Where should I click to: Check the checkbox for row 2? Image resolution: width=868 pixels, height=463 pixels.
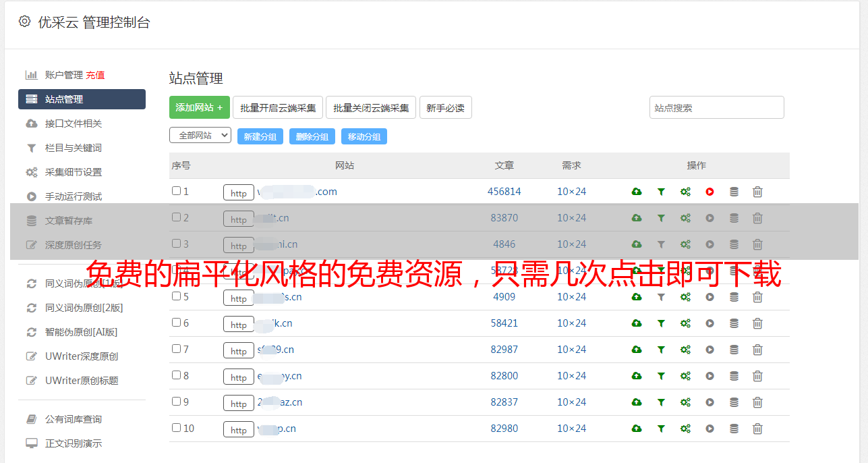click(x=176, y=217)
